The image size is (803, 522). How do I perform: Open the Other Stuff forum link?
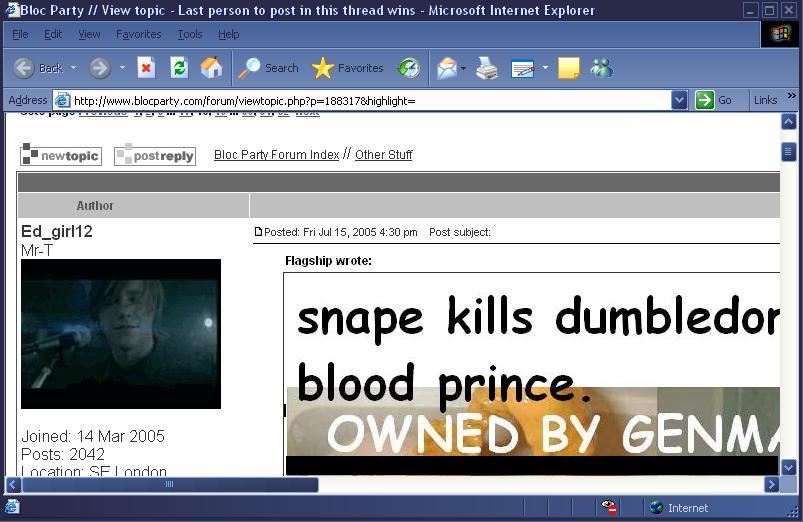click(x=384, y=155)
